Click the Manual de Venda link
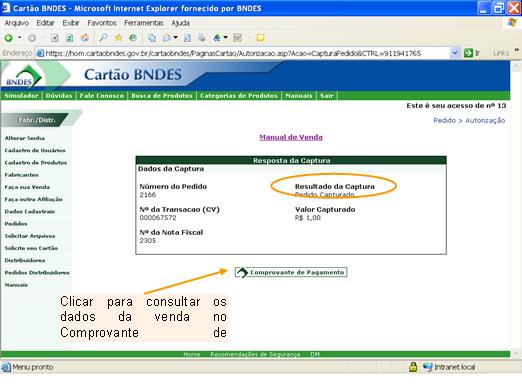The height and width of the screenshot is (391, 522). 291,137
